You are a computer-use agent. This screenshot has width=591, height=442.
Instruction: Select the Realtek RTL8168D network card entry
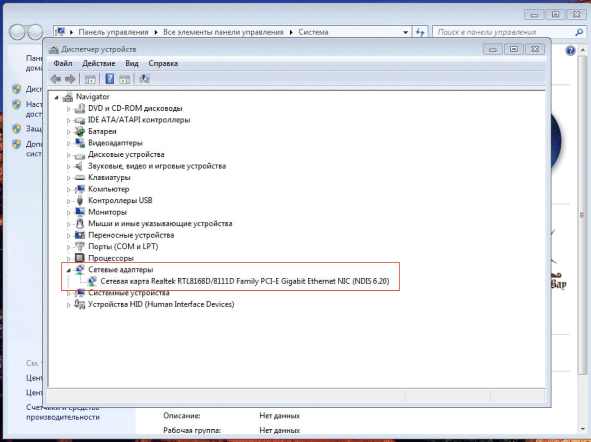pos(245,281)
